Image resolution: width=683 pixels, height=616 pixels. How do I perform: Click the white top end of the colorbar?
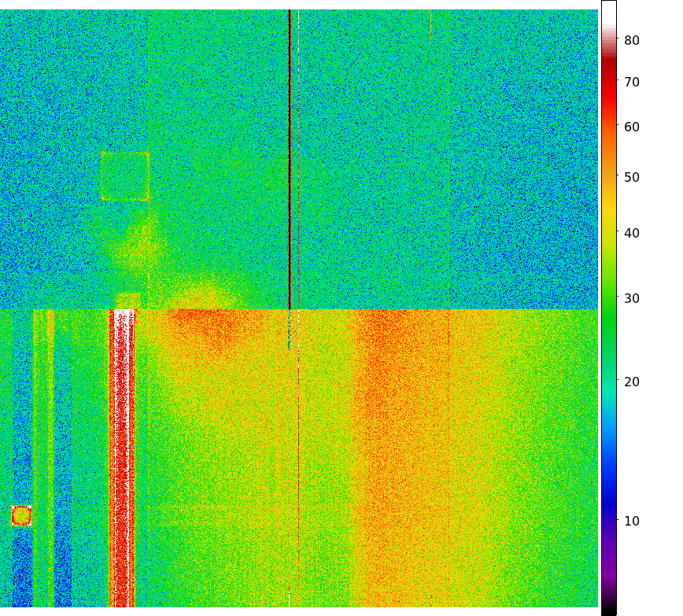tap(608, 8)
